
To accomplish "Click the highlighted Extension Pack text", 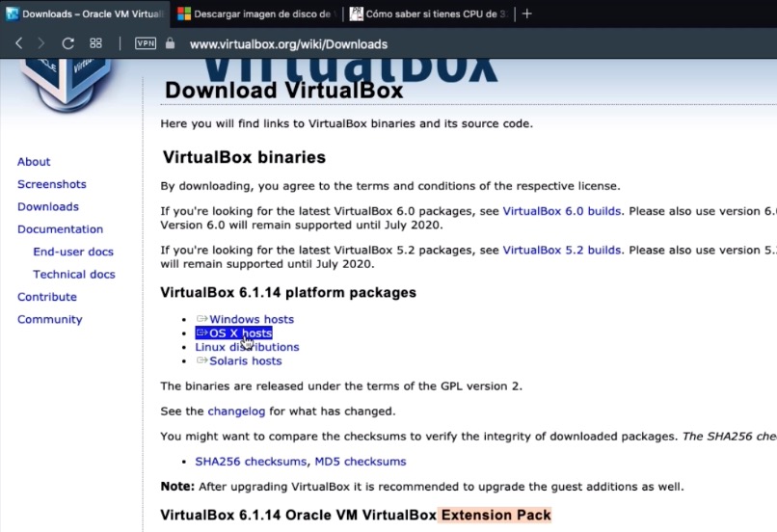I will (496, 516).
